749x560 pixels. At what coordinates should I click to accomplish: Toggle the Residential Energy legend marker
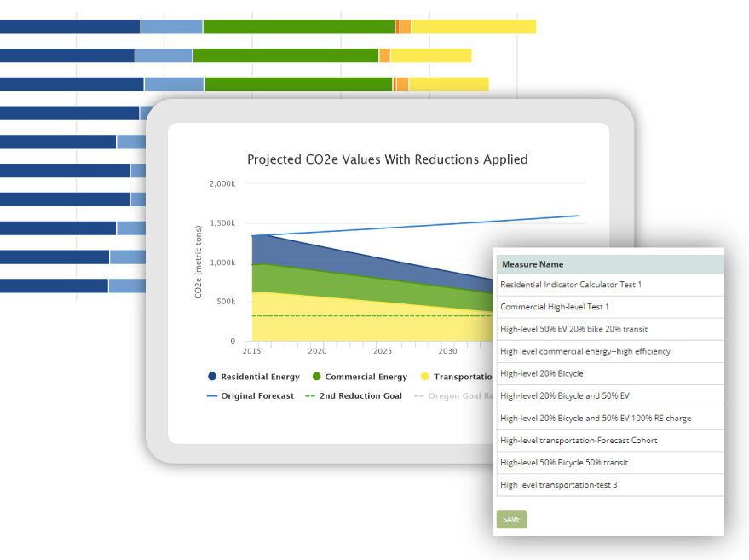pyautogui.click(x=212, y=377)
